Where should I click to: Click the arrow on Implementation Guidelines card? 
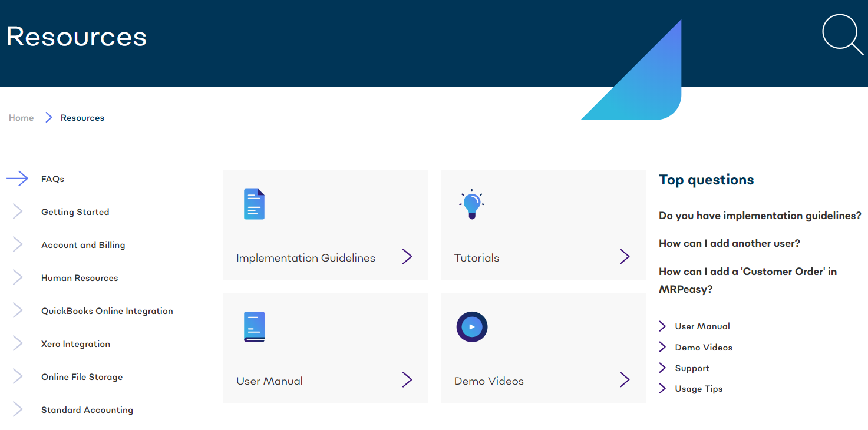pyautogui.click(x=407, y=257)
